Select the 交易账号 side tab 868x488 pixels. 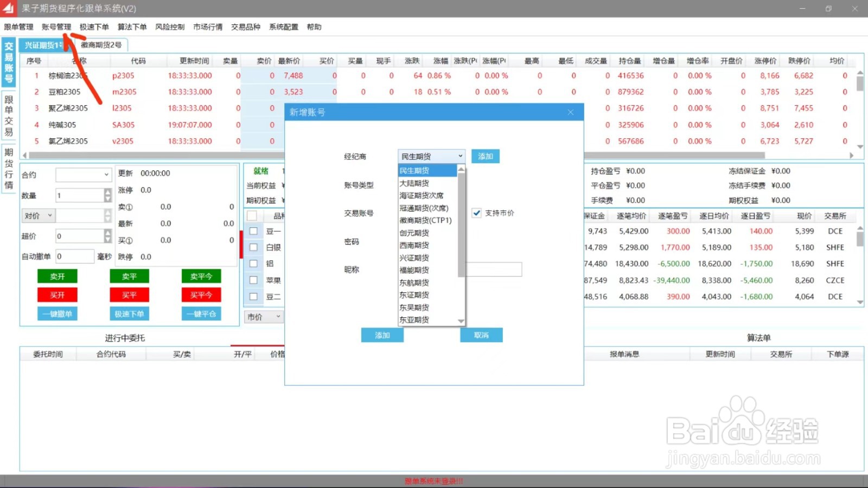click(9, 62)
